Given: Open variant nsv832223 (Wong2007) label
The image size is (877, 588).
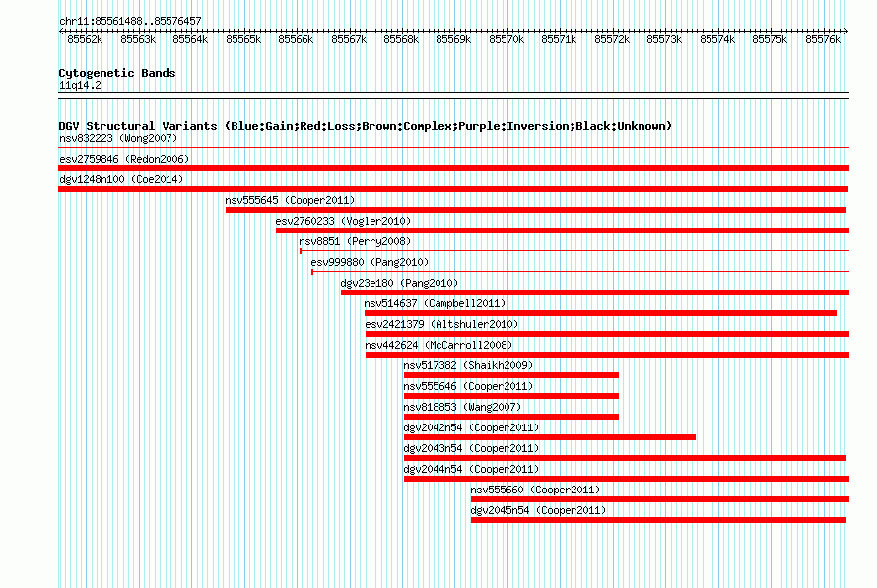Looking at the screenshot, I should 118,138.
